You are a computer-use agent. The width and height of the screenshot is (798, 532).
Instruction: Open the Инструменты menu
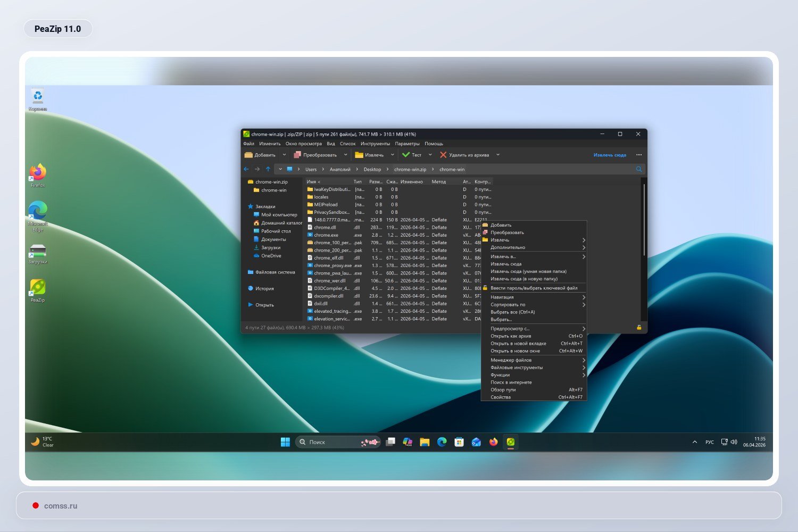375,144
